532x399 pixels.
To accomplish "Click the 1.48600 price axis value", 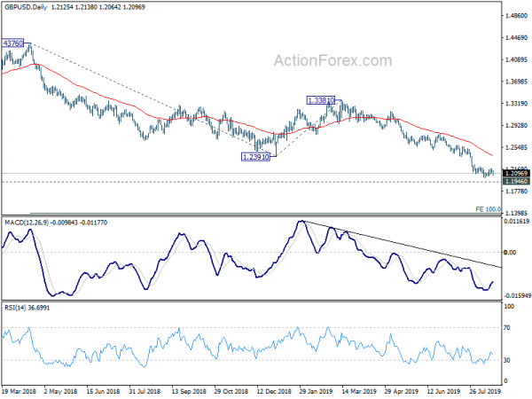I will [x=516, y=16].
